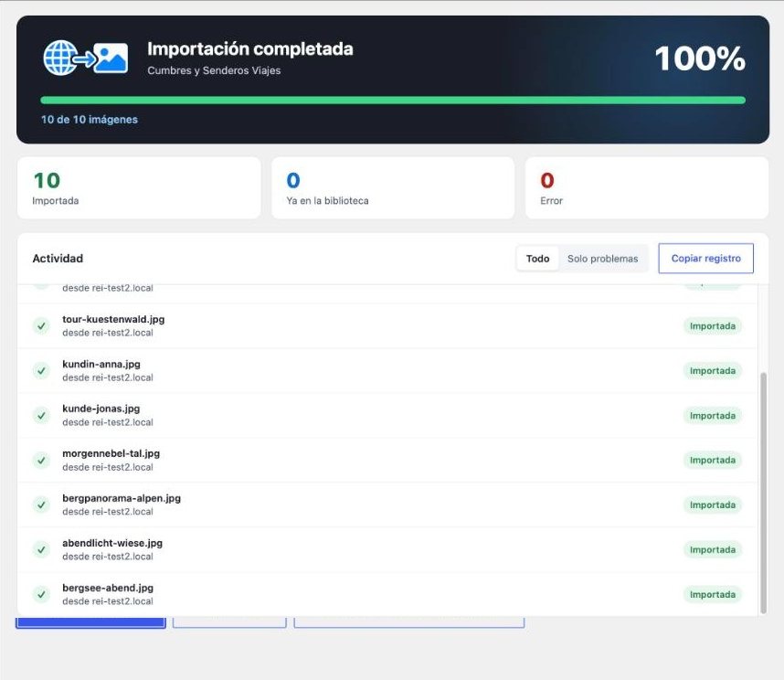The width and height of the screenshot is (784, 680).
Task: Click the activity list vertical scrollbar
Action: [763, 493]
